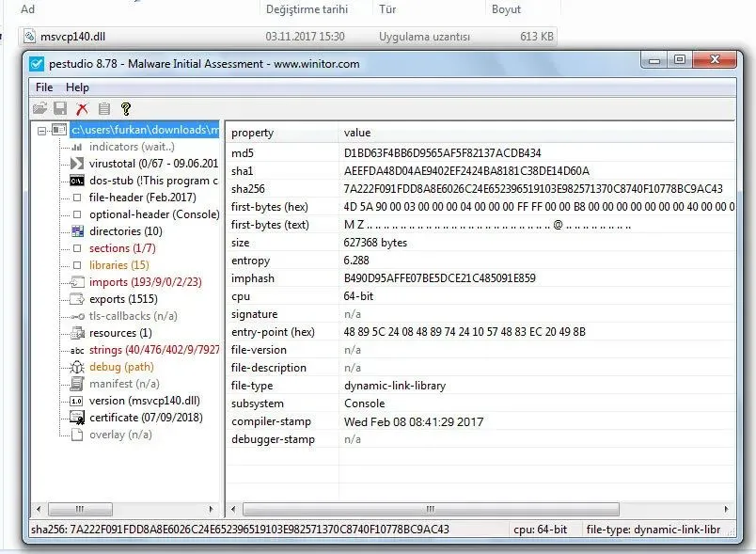Click the value panel's horizontal scrollbar left arrow
This screenshot has width=756, height=554.
(x=233, y=509)
